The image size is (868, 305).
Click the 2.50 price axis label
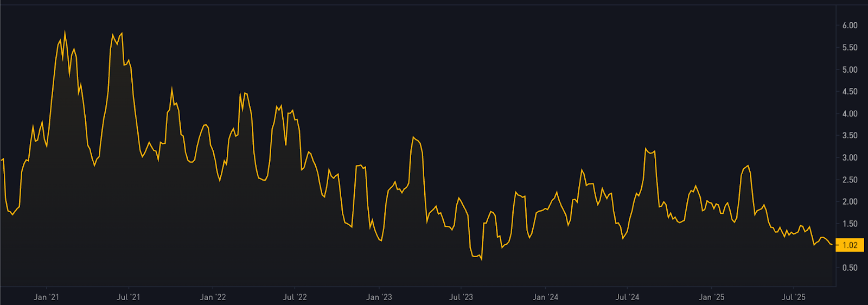coord(850,180)
